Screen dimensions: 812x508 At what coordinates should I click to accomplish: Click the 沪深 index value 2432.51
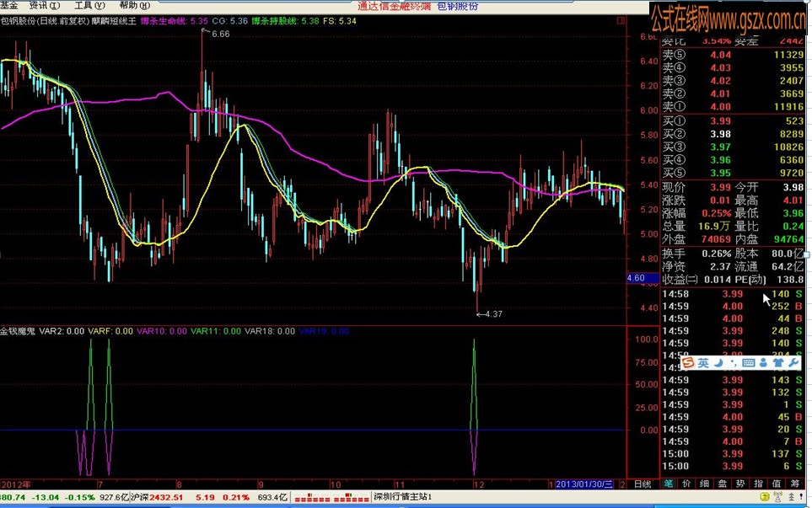pyautogui.click(x=167, y=497)
